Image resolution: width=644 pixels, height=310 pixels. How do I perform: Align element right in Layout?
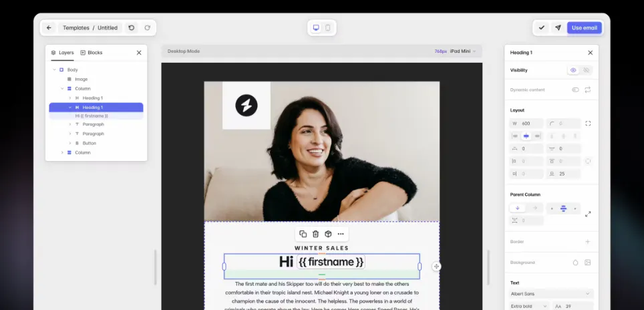(537, 136)
